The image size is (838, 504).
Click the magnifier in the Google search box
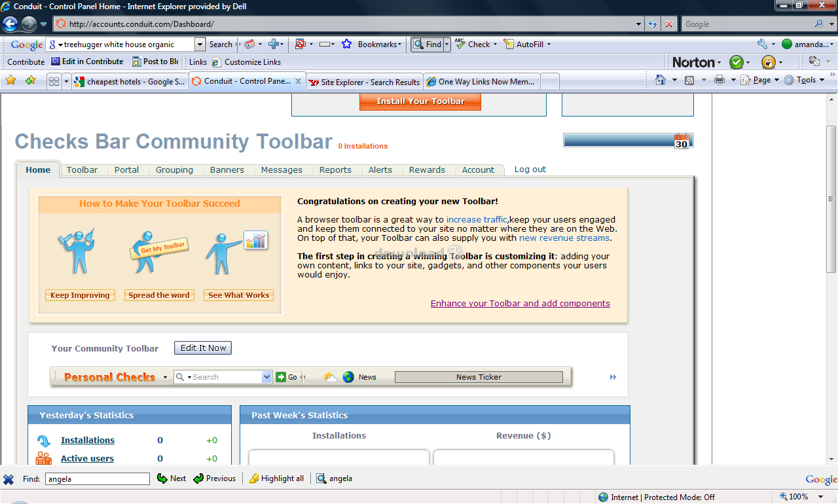[819, 24]
